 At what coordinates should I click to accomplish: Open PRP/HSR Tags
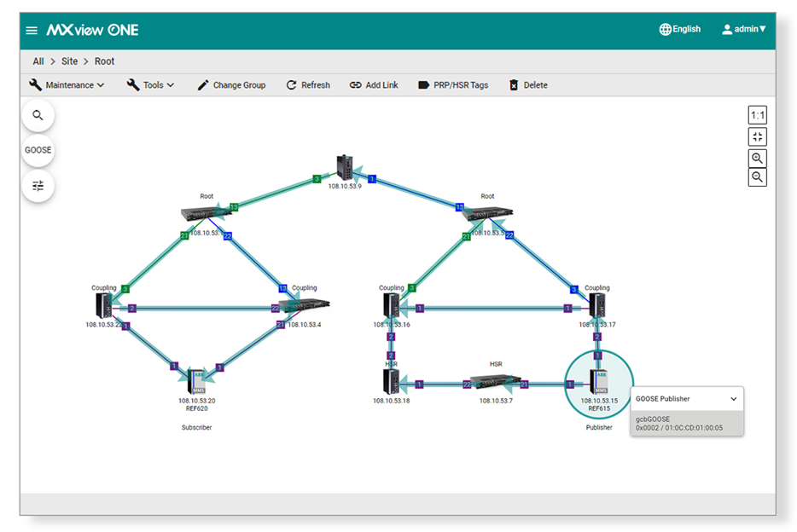453,85
